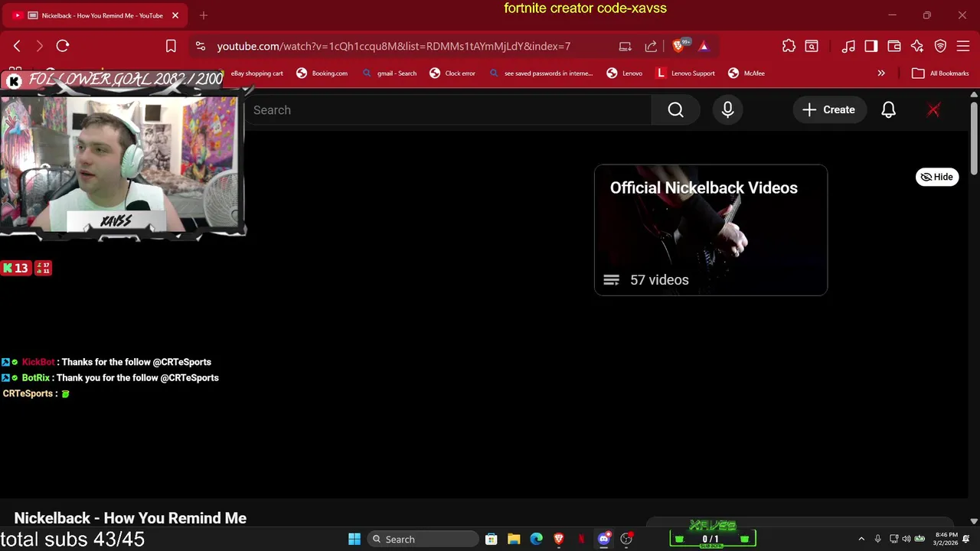The height and width of the screenshot is (551, 980).
Task: Open the All Bookmarks folder
Action: [941, 73]
